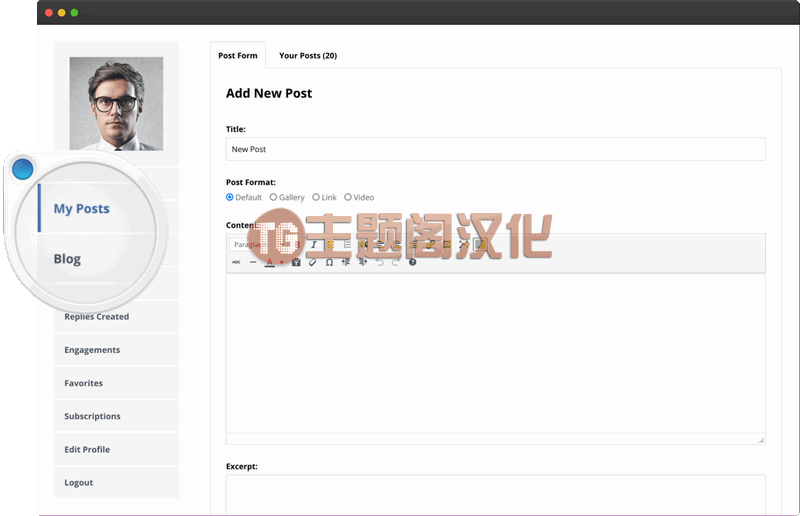The height and width of the screenshot is (516, 800).
Task: View the Favorites section
Action: pos(116,383)
